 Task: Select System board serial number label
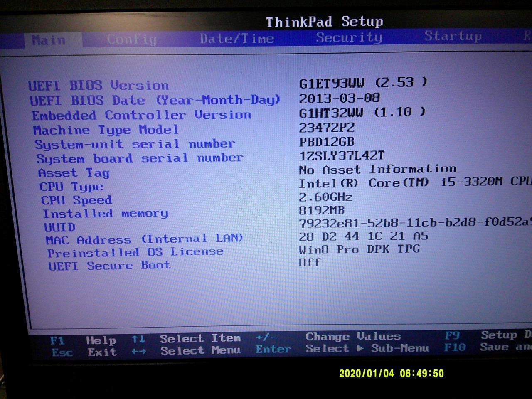pos(140,158)
